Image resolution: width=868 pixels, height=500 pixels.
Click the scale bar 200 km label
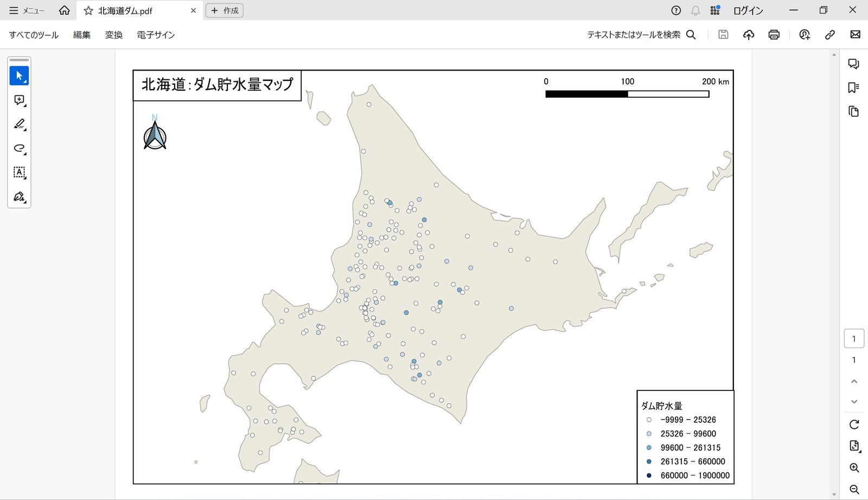pos(715,81)
